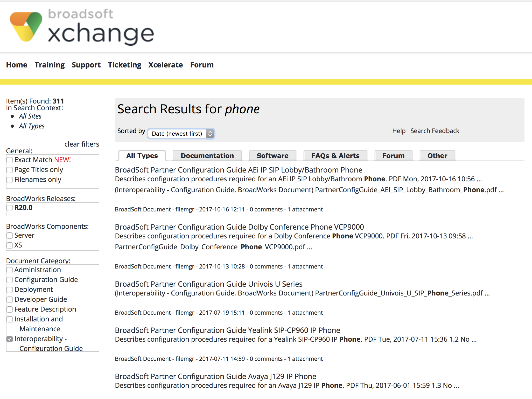Open the Xcelerate menu item
The height and width of the screenshot is (399, 532).
pos(165,65)
